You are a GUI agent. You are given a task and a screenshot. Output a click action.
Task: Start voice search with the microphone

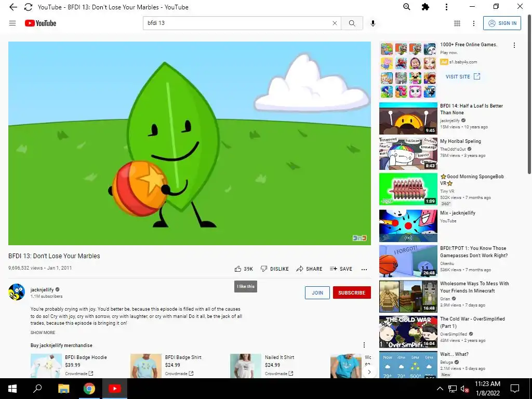click(373, 23)
